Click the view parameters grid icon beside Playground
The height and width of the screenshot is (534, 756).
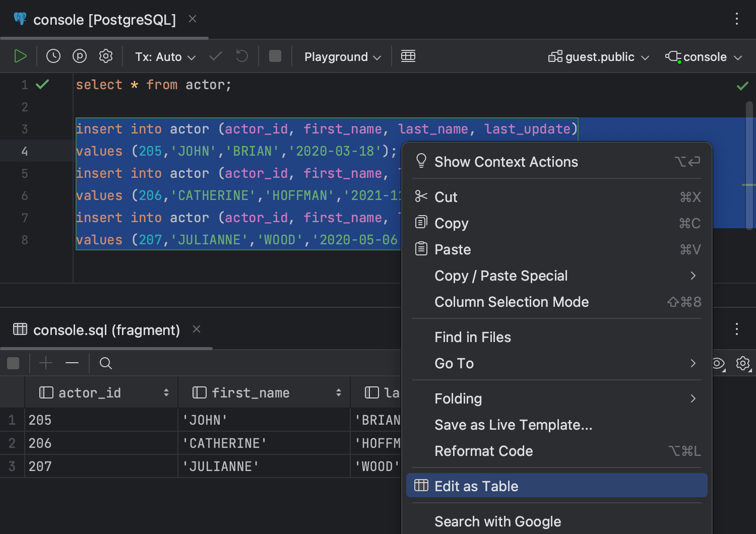(408, 56)
